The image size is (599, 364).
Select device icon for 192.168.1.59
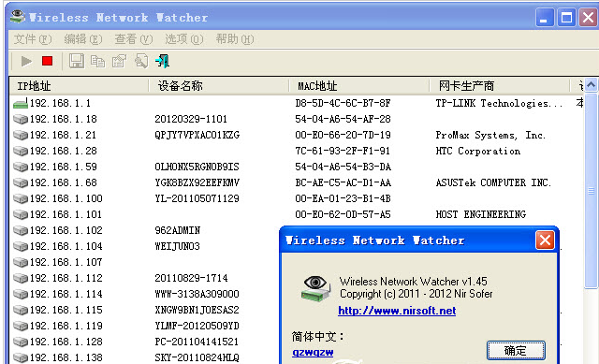pyautogui.click(x=21, y=167)
